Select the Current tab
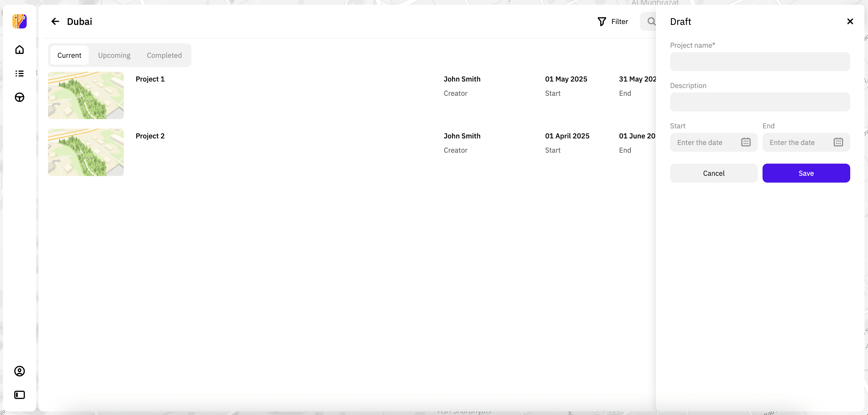868x415 pixels. tap(69, 55)
